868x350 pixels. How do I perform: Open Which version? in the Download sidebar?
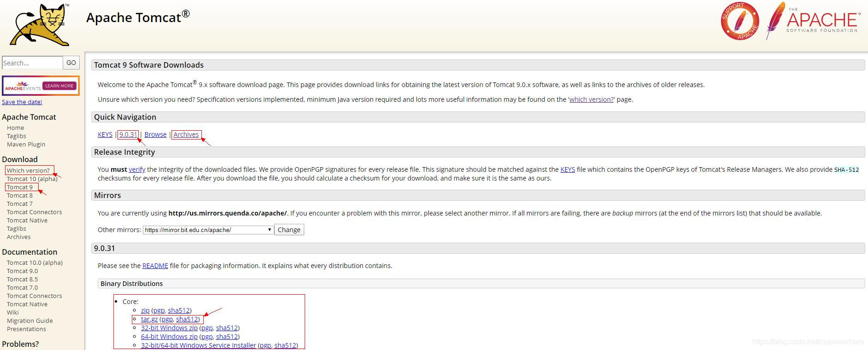tap(28, 170)
